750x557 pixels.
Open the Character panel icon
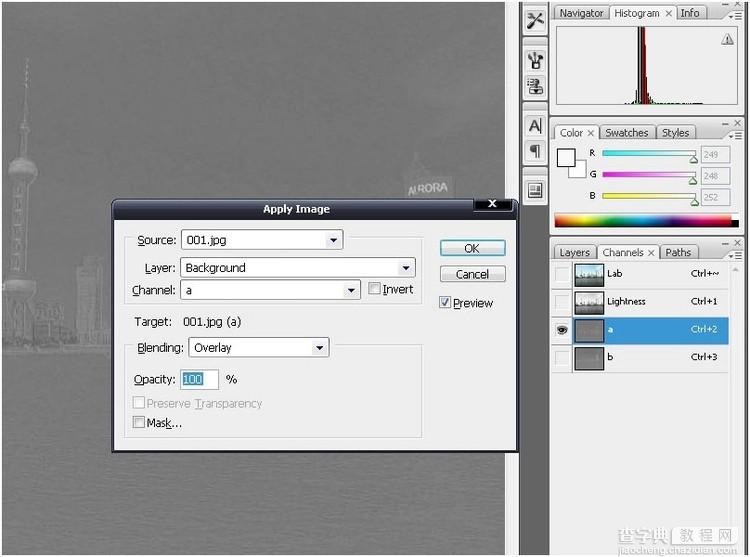coord(535,126)
